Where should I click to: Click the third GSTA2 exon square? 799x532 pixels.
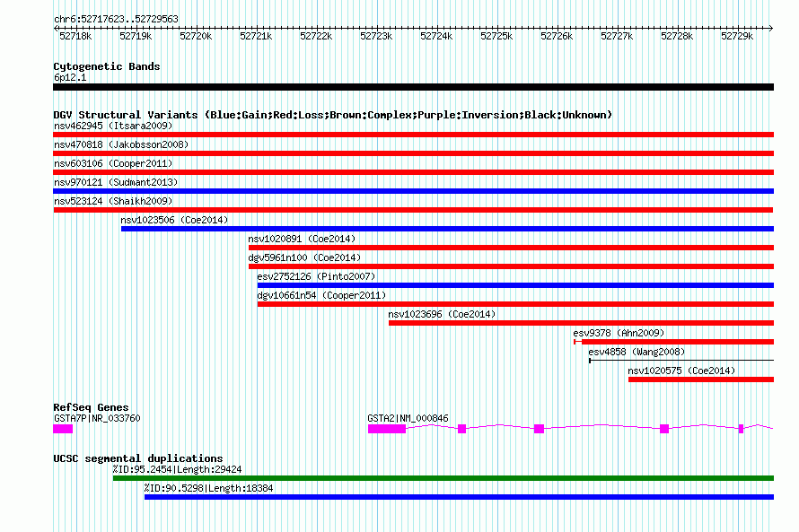[x=540, y=429]
